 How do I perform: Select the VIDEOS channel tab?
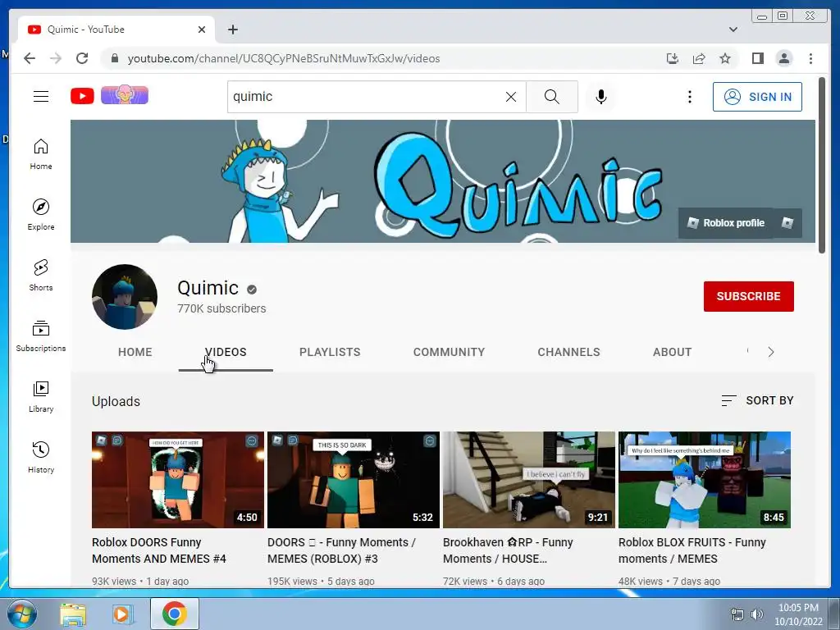(x=226, y=352)
